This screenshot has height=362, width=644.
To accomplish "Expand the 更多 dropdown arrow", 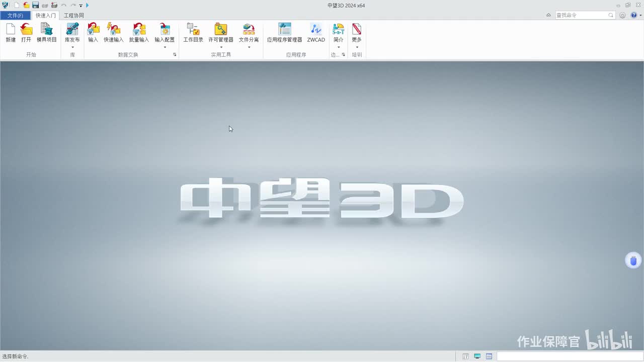I will (357, 47).
